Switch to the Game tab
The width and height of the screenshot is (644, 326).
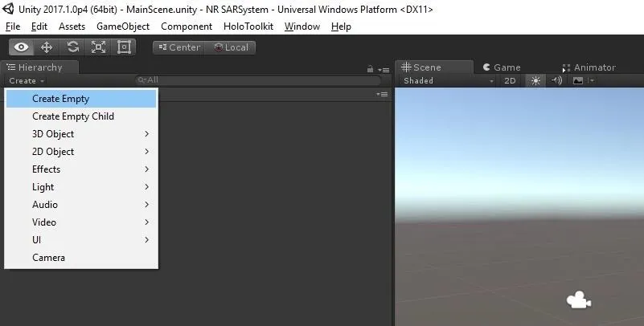click(502, 67)
